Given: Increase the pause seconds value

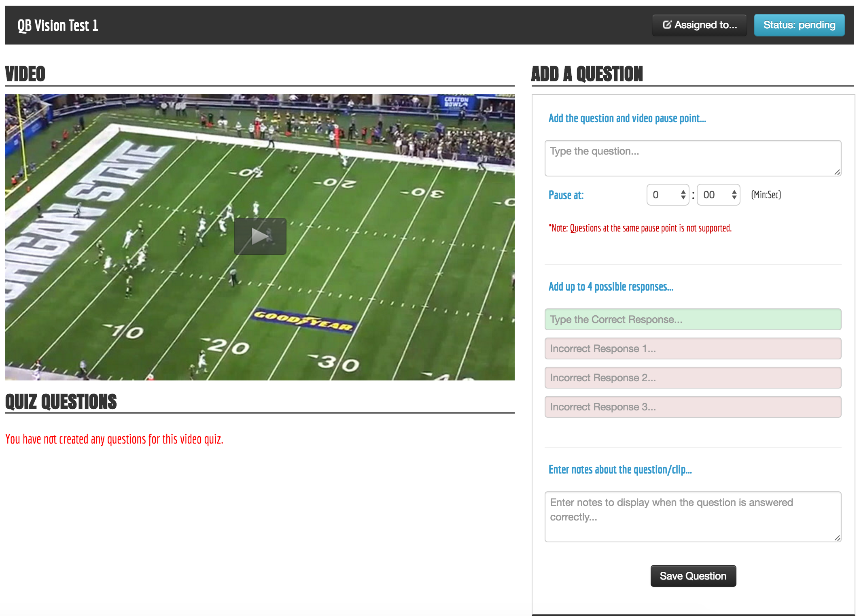Looking at the screenshot, I should click(x=734, y=191).
